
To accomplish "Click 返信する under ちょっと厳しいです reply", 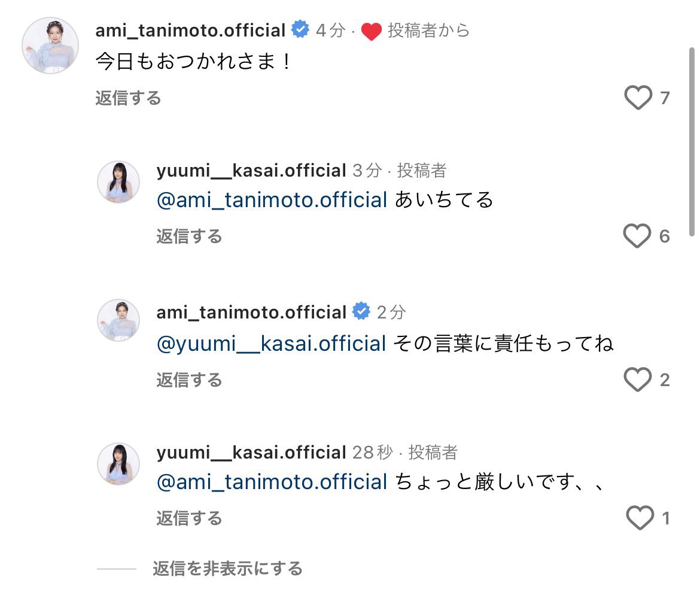I will [x=189, y=518].
